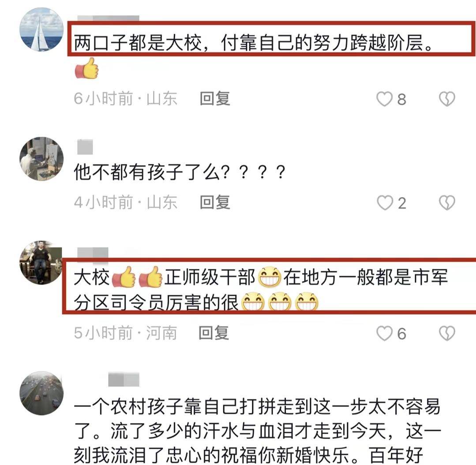Select the comment 他不都有孩子了么
Image resolution: width=476 pixels, height=465 pixels.
pos(180,172)
